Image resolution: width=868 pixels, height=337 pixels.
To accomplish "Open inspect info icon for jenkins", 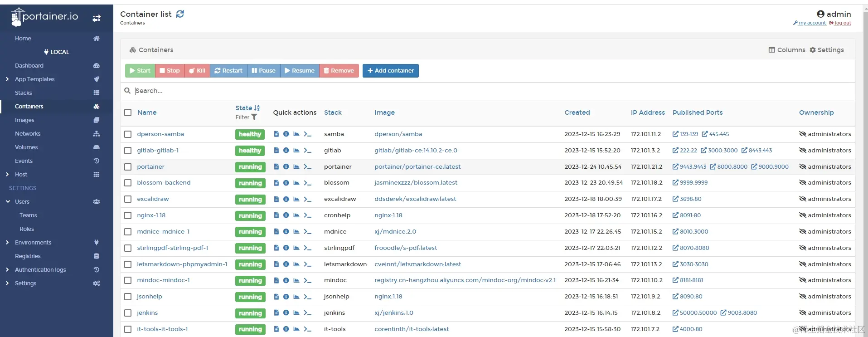I will [x=286, y=313].
